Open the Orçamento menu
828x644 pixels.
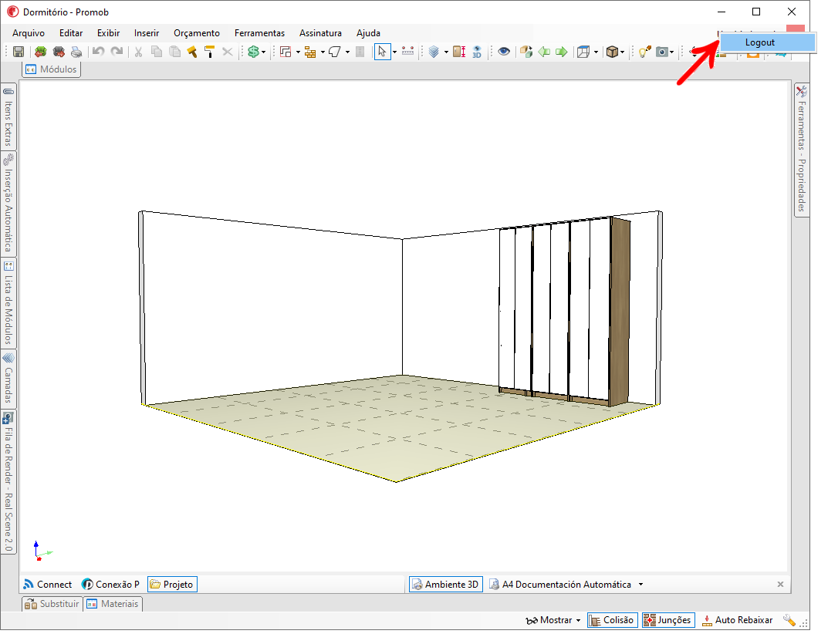pos(197,32)
